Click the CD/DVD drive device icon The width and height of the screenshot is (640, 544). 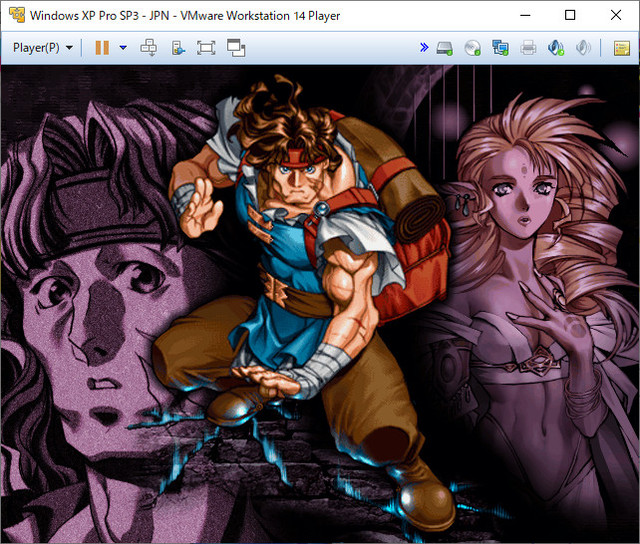tap(472, 48)
